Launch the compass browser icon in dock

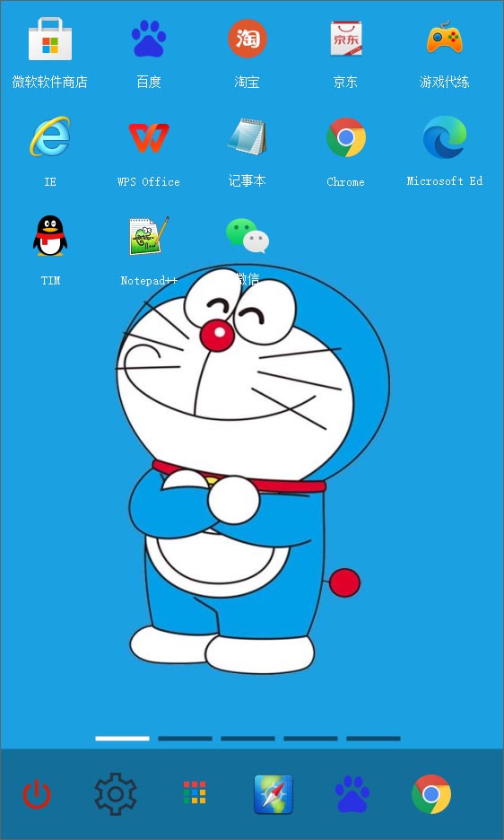pos(274,794)
